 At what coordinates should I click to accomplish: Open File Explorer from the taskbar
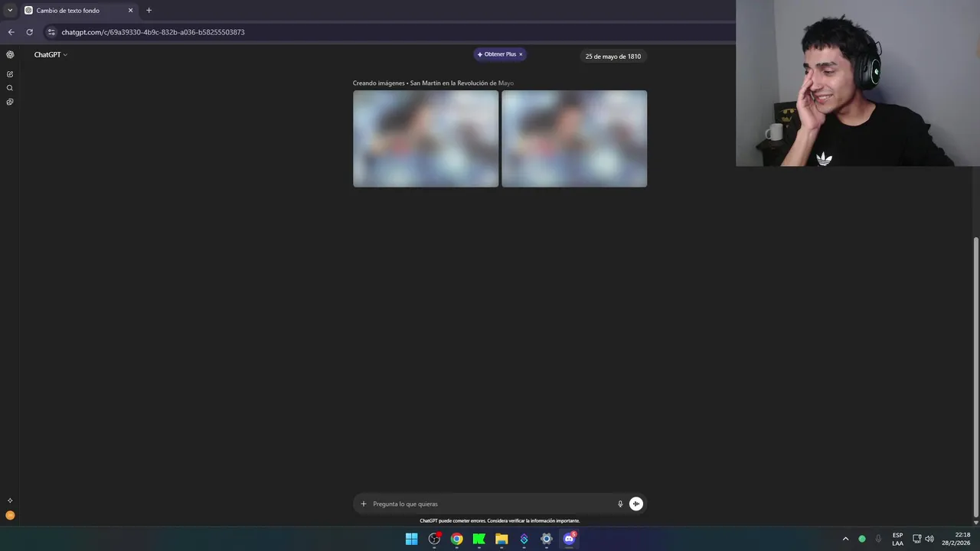tap(501, 539)
